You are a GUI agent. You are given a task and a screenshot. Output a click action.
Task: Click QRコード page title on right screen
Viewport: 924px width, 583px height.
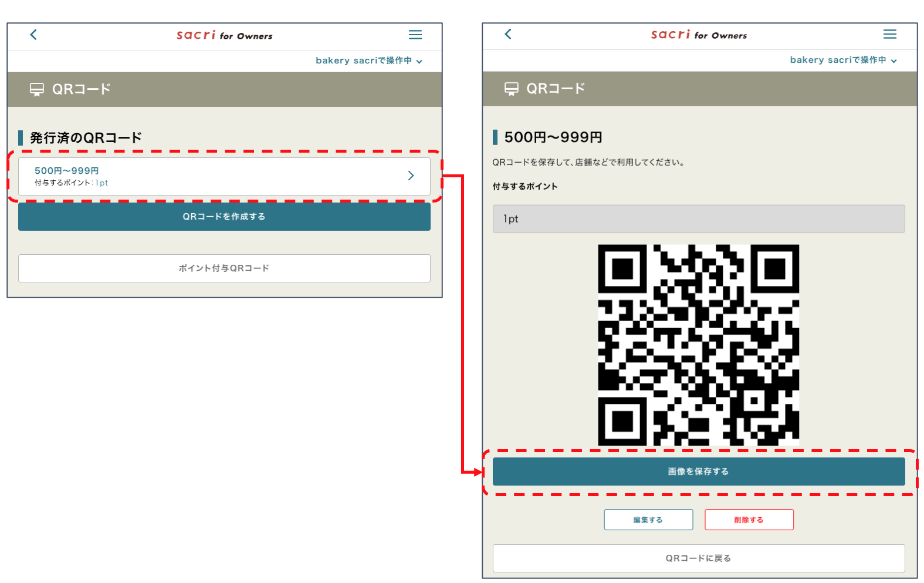coord(556,89)
